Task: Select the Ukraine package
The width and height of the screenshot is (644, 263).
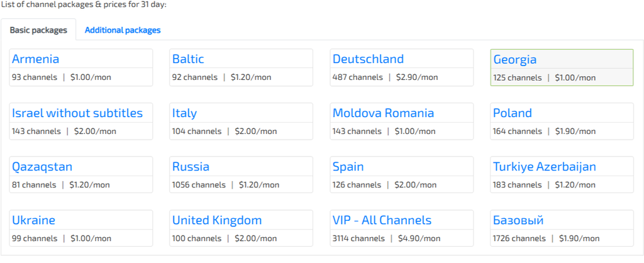Action: click(x=34, y=220)
